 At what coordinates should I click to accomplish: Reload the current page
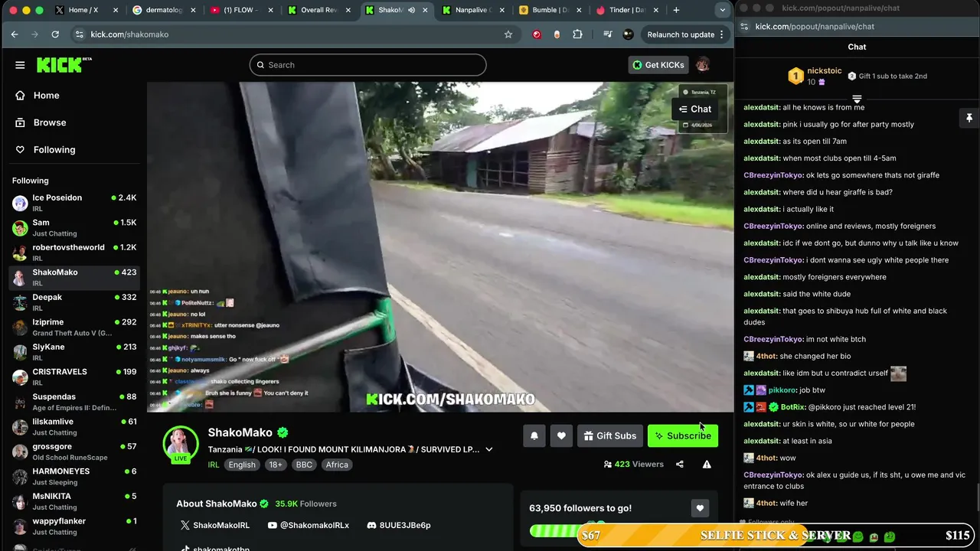[55, 34]
